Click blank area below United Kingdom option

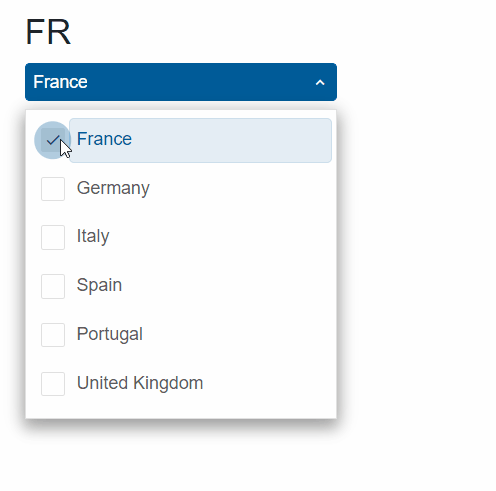coord(181,408)
